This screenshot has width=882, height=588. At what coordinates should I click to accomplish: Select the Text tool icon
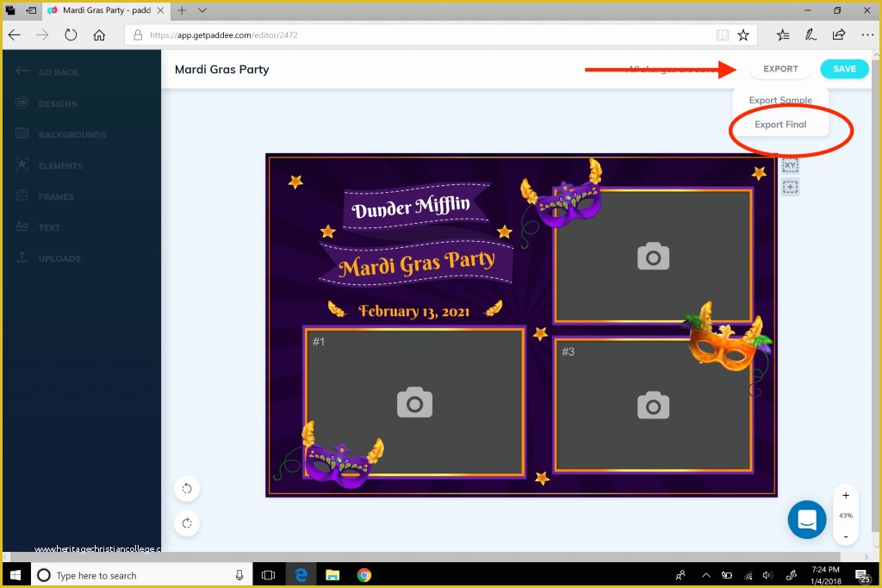[22, 226]
